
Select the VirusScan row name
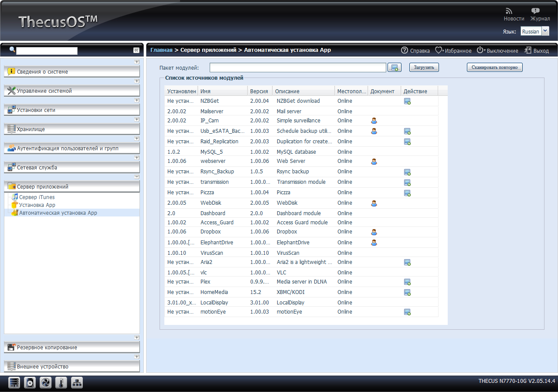point(212,253)
